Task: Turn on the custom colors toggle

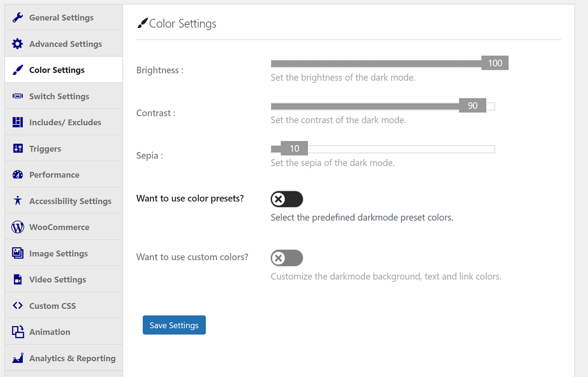Action: [287, 258]
